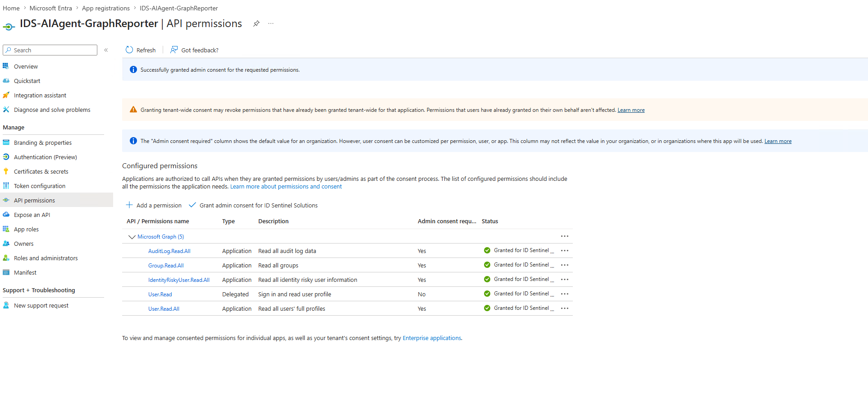This screenshot has height=414, width=868.
Task: Click the Roles and administrators icon
Action: coord(6,258)
